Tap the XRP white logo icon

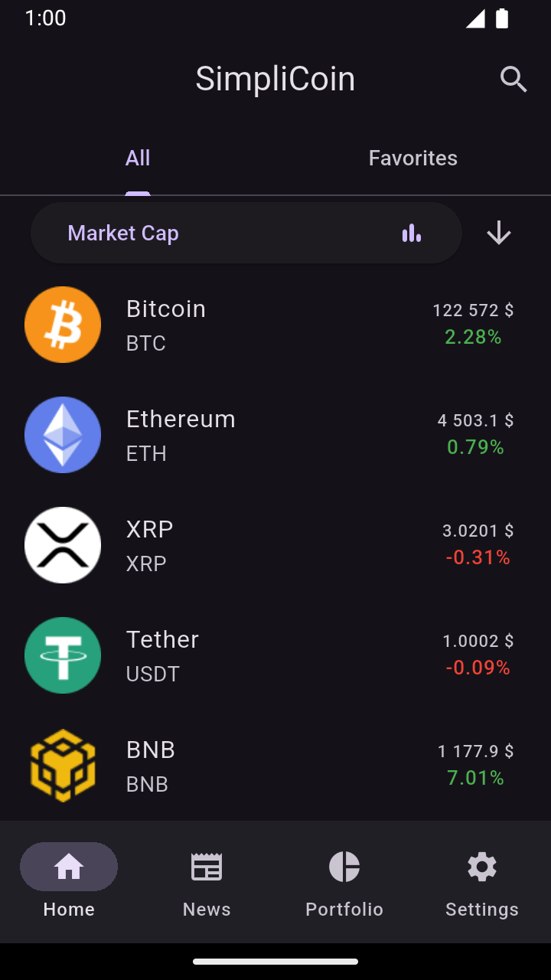(63, 545)
